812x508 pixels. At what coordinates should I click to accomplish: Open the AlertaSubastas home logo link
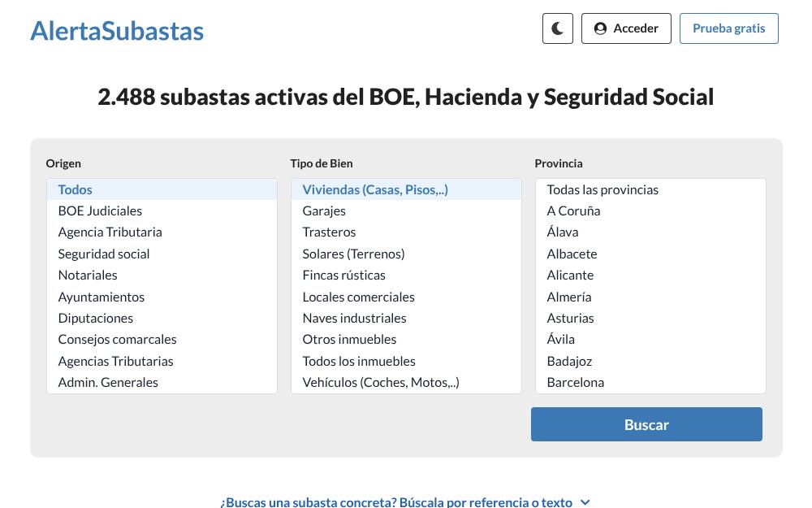[117, 31]
